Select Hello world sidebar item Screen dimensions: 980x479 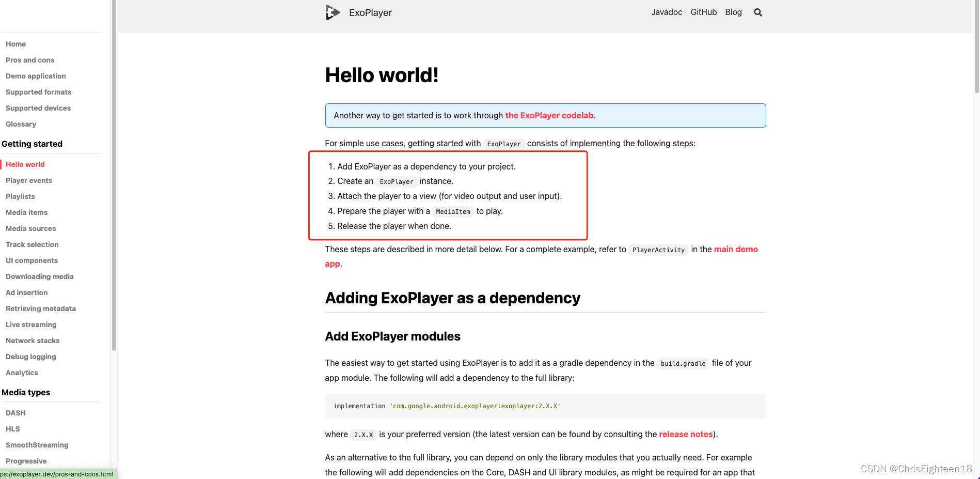coord(25,164)
